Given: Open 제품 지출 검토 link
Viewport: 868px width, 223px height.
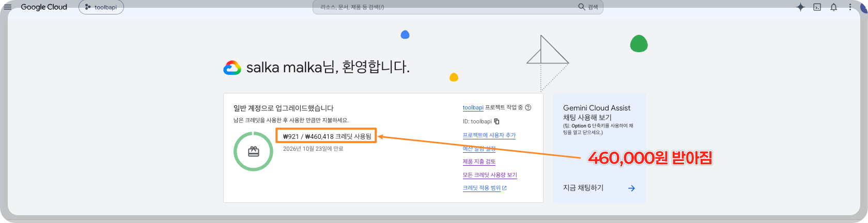Looking at the screenshot, I should click(479, 162).
